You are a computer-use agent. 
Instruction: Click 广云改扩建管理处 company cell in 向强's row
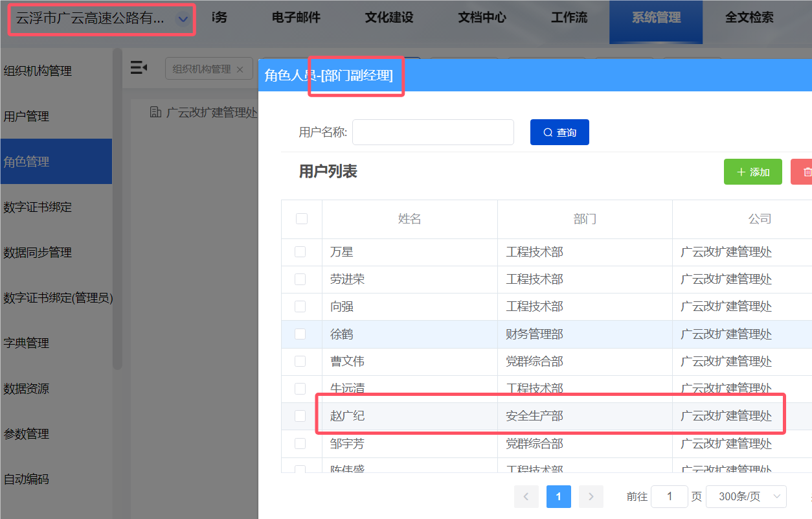pyautogui.click(x=727, y=306)
